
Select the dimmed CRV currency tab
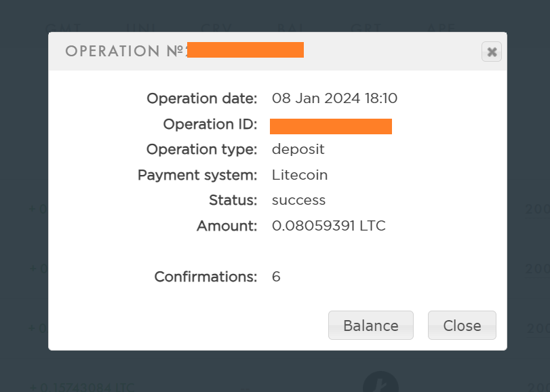coord(217,28)
